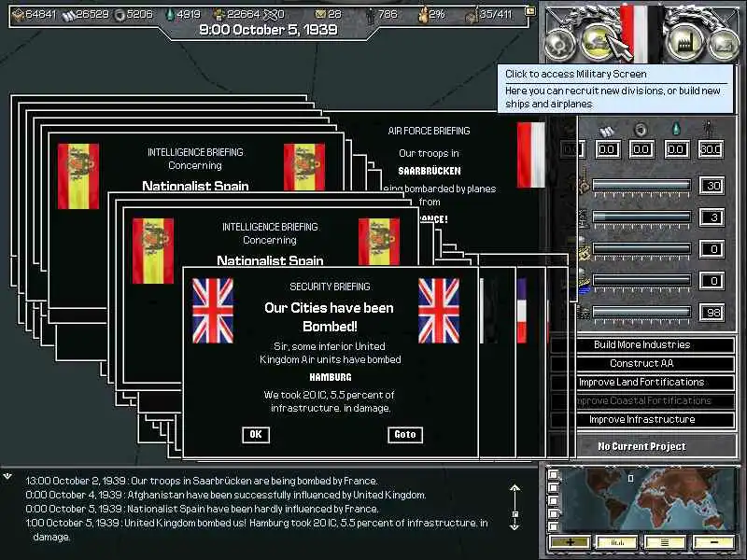The width and height of the screenshot is (747, 560).
Task: Click the small yellow icon ending top bar
Action: [529, 11]
